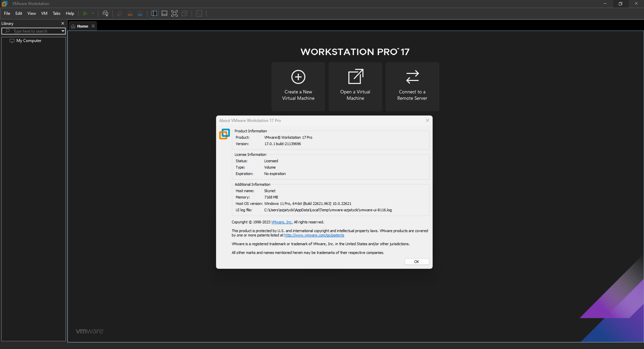The width and height of the screenshot is (644, 349).
Task: Open the File menu
Action: [x=7, y=13]
